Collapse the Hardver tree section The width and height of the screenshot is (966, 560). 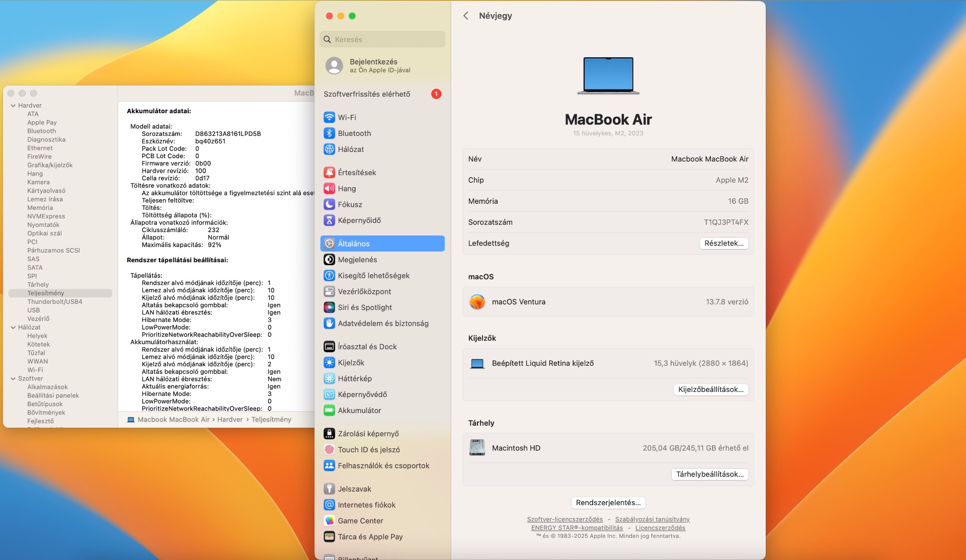tap(13, 106)
